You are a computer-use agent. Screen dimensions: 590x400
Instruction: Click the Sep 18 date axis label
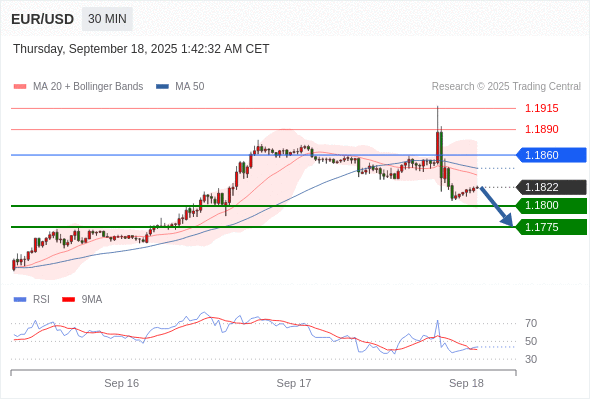pyautogui.click(x=466, y=383)
